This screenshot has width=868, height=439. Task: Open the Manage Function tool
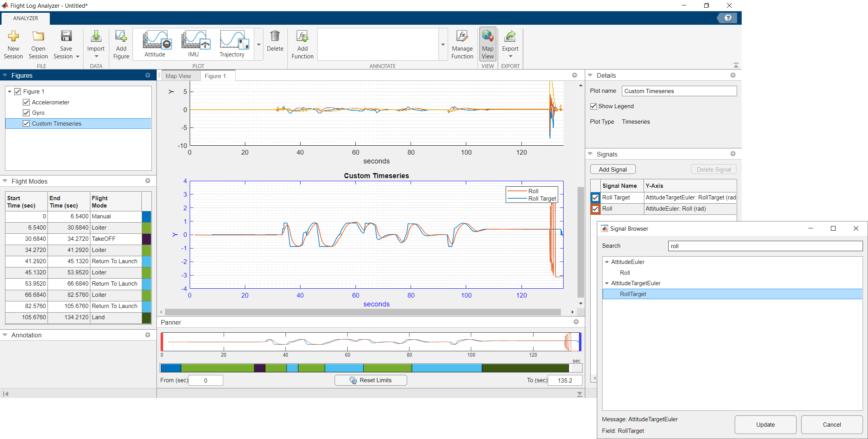462,44
